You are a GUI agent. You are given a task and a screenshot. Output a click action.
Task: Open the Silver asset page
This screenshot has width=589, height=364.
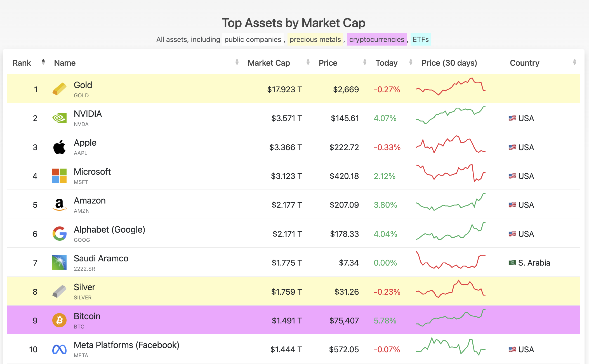84,287
